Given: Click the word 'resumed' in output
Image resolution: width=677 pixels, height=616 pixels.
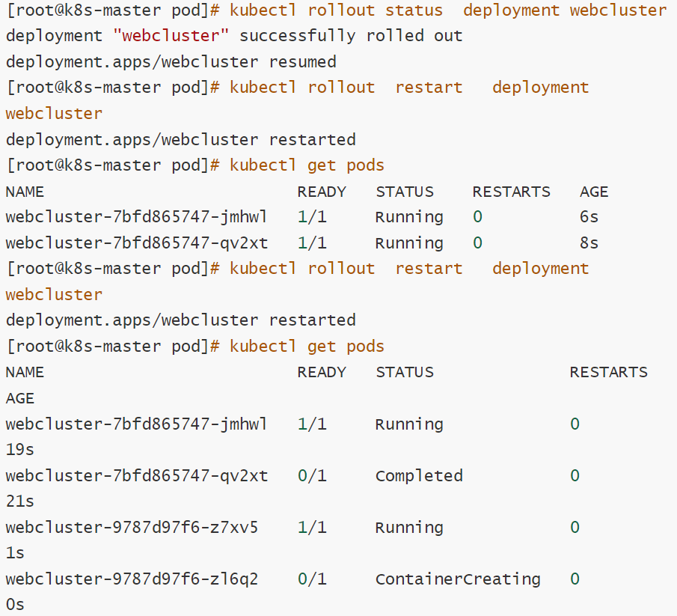Looking at the screenshot, I should (x=303, y=62).
